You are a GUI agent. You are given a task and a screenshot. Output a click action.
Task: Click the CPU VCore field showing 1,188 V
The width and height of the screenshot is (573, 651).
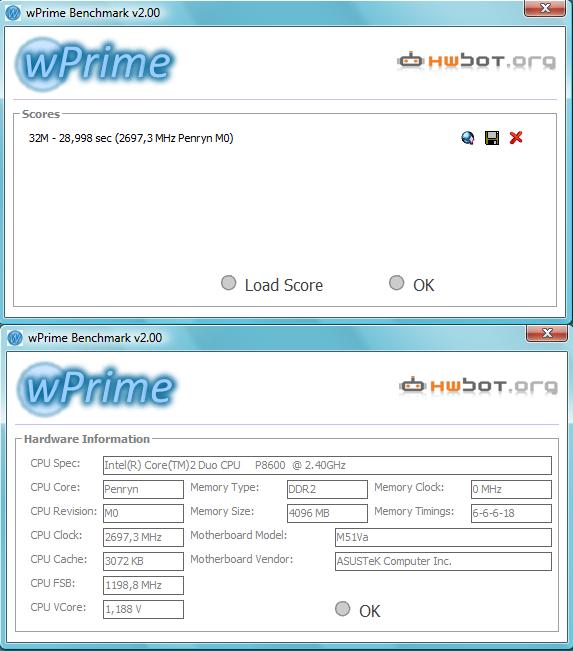pyautogui.click(x=143, y=609)
